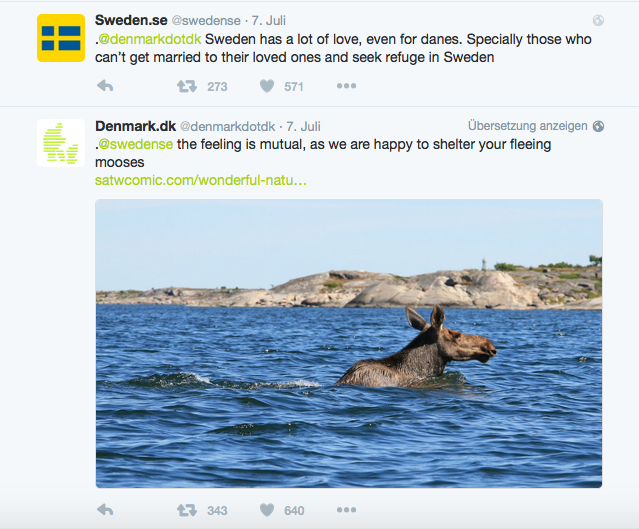Reply to the Sweden.se tweet
The width and height of the screenshot is (639, 529).
(x=105, y=87)
